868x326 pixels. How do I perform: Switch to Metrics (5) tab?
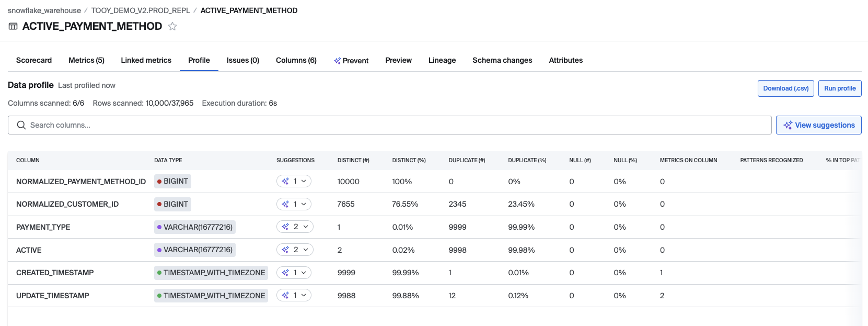86,60
